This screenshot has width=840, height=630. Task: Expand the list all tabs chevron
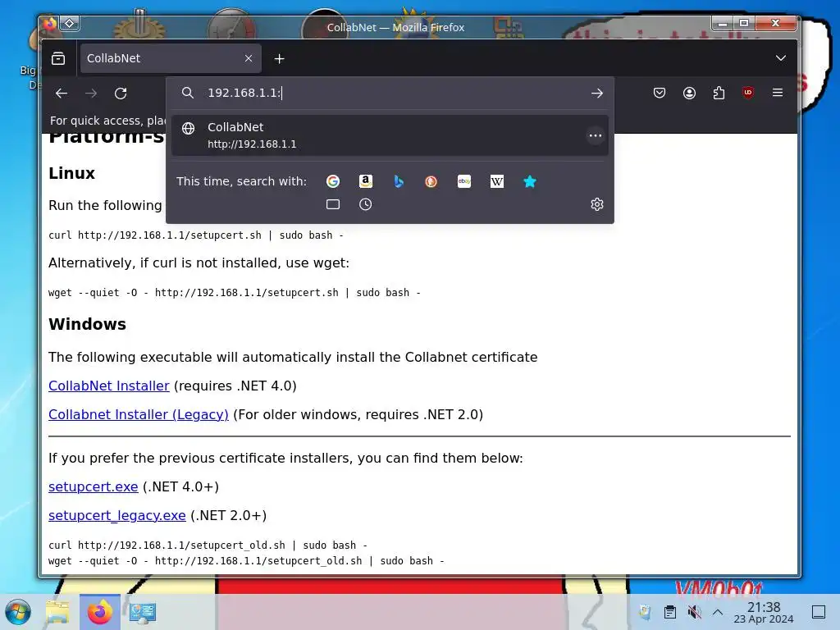click(781, 58)
